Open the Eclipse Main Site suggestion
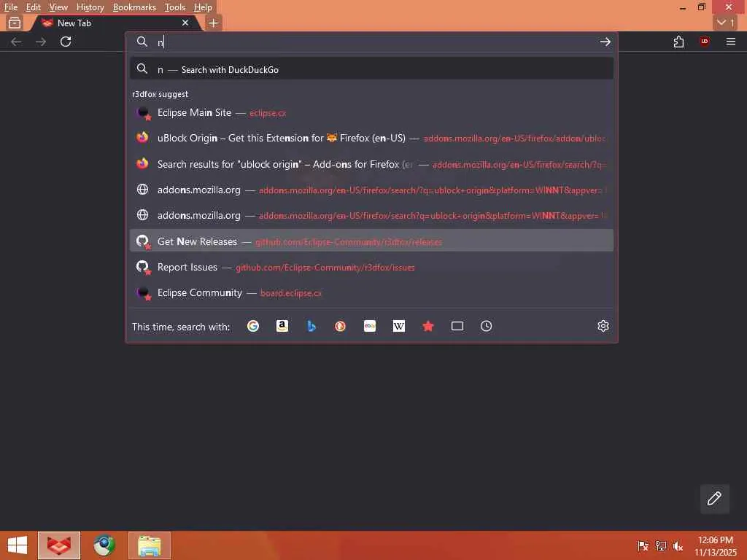The image size is (747, 560). [x=371, y=113]
